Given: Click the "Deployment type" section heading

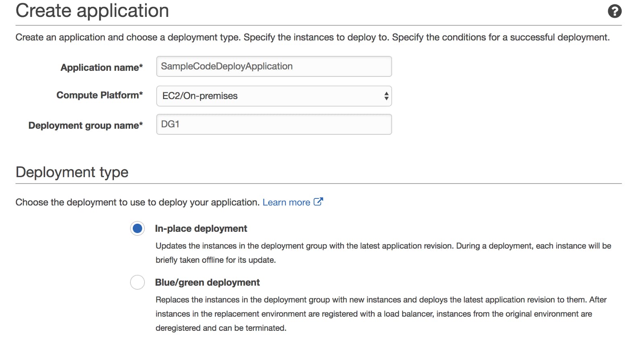Looking at the screenshot, I should [72, 172].
